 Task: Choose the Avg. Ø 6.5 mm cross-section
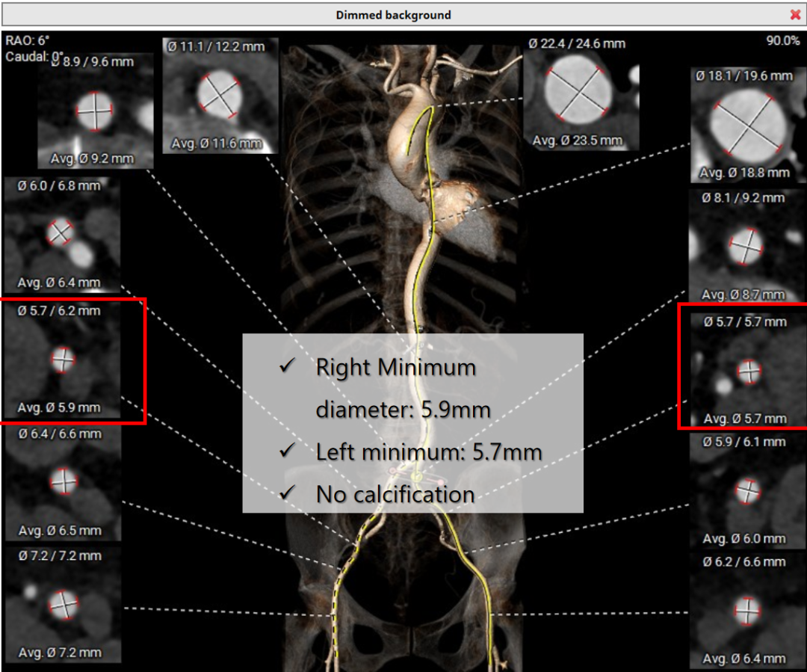(x=64, y=482)
